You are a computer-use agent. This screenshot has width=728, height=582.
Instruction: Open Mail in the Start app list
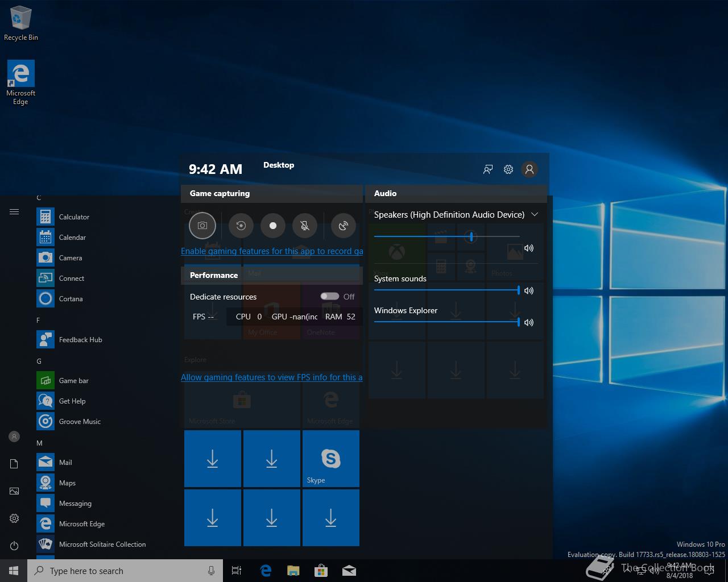click(x=91, y=463)
